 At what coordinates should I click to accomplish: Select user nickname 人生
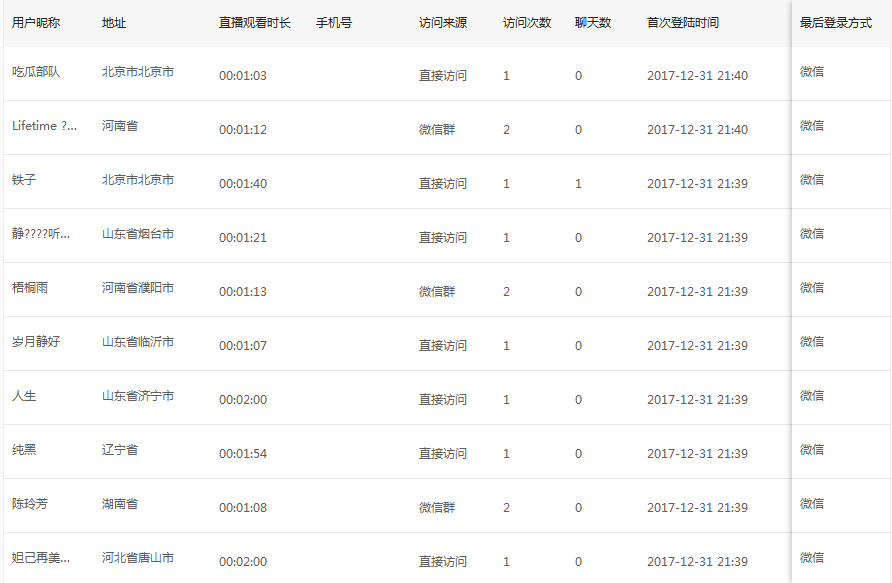click(24, 396)
